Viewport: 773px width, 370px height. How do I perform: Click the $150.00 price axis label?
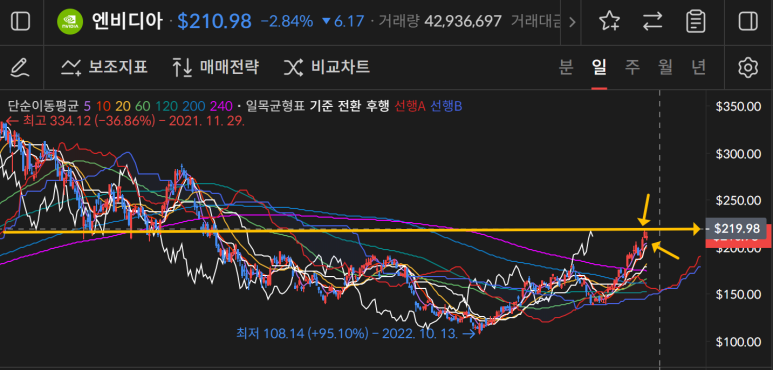(739, 295)
